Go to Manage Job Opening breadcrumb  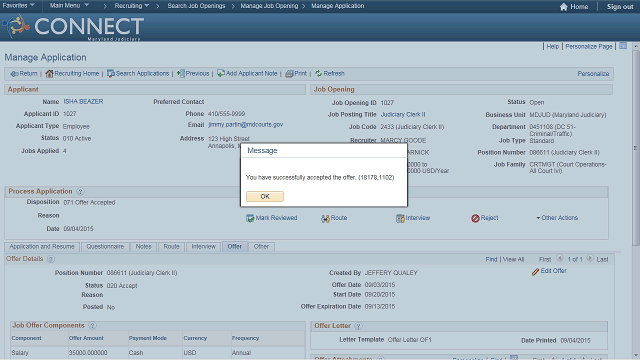point(269,6)
